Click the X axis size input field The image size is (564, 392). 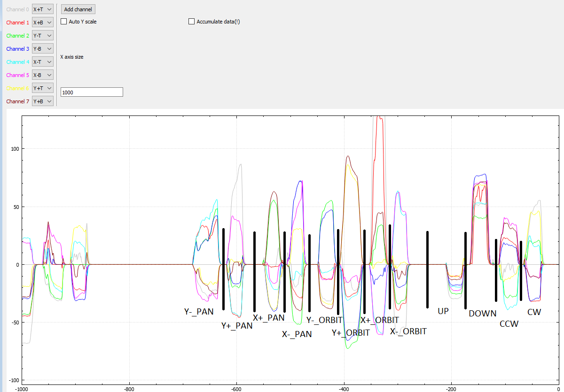pyautogui.click(x=92, y=92)
